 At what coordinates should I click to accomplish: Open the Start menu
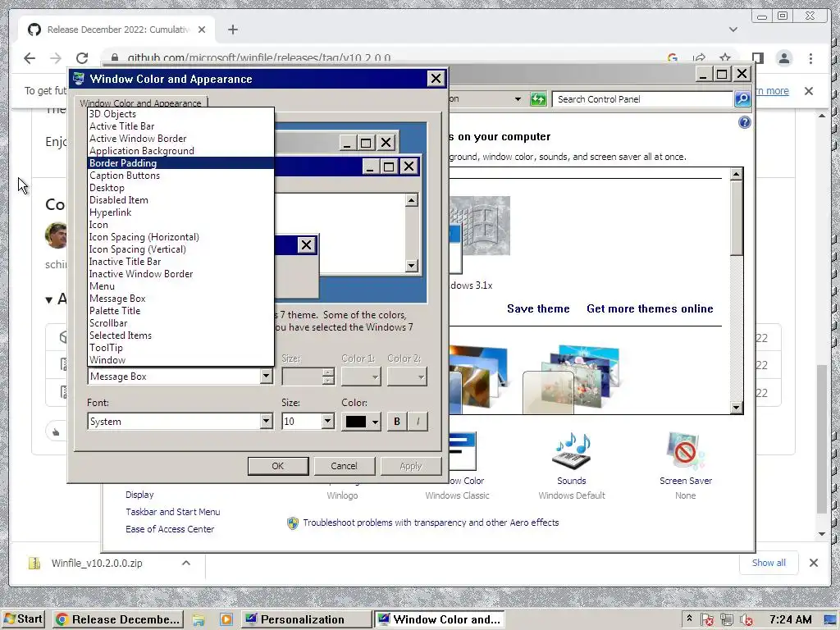pyautogui.click(x=24, y=619)
